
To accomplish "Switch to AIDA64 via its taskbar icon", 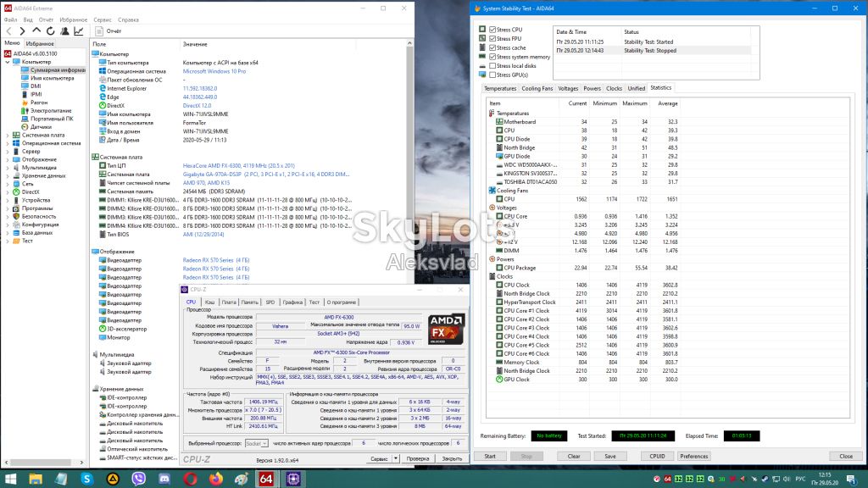I will (x=266, y=479).
